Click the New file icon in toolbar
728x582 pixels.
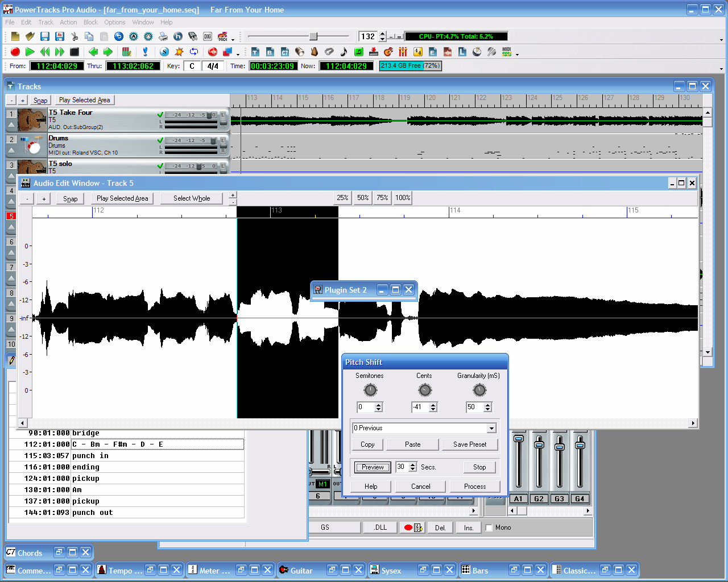pyautogui.click(x=15, y=36)
